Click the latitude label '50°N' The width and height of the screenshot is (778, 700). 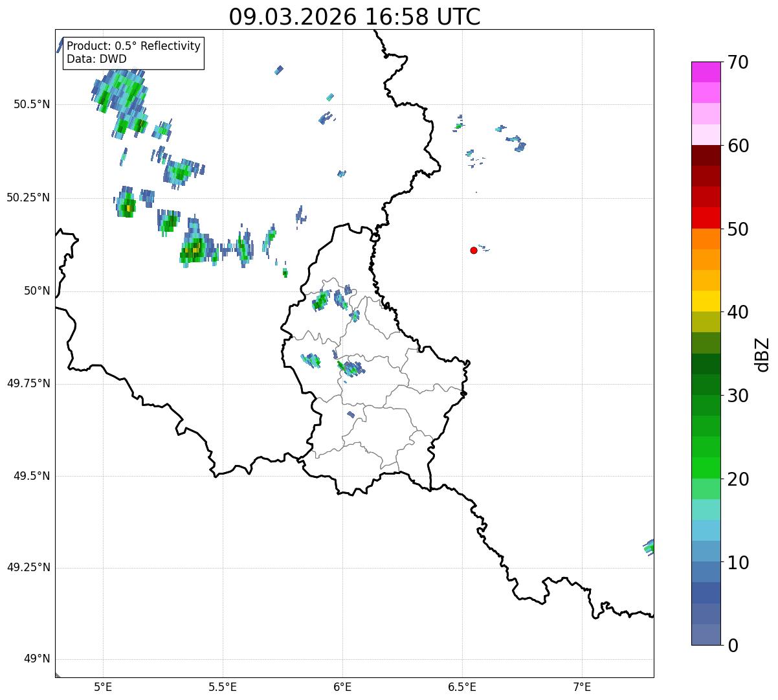pos(37,291)
